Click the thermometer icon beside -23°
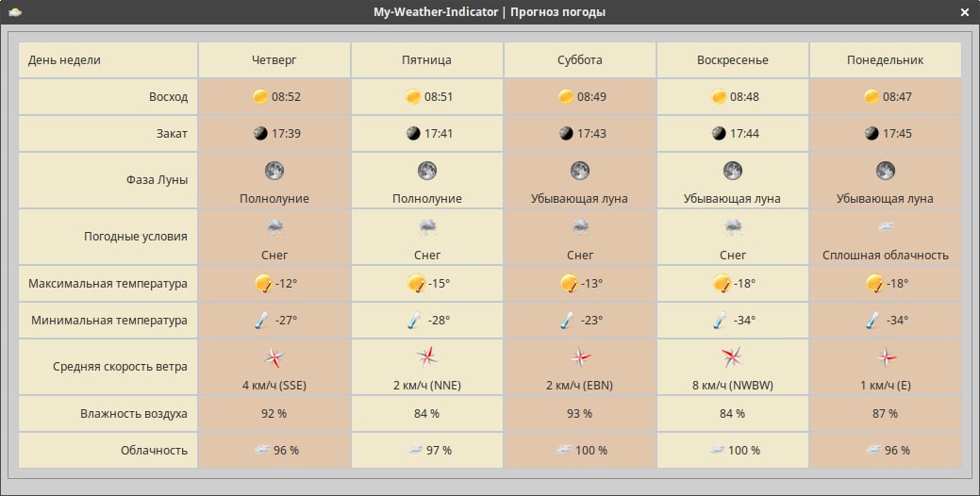The image size is (980, 496). (567, 320)
